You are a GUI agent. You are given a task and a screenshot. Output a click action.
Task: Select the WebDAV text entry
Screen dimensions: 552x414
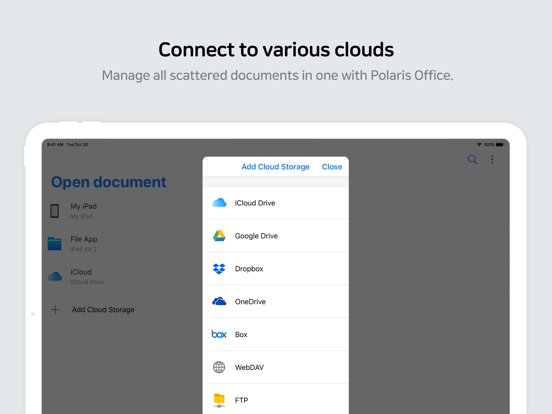(x=249, y=367)
